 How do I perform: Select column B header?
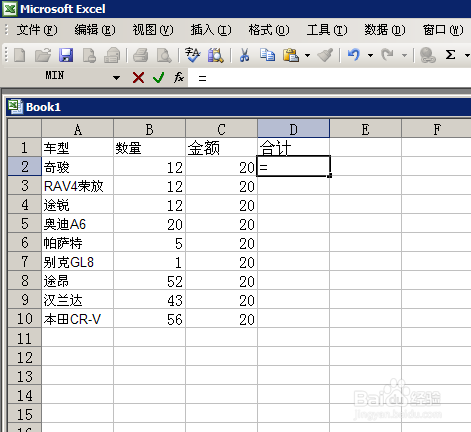point(149,129)
